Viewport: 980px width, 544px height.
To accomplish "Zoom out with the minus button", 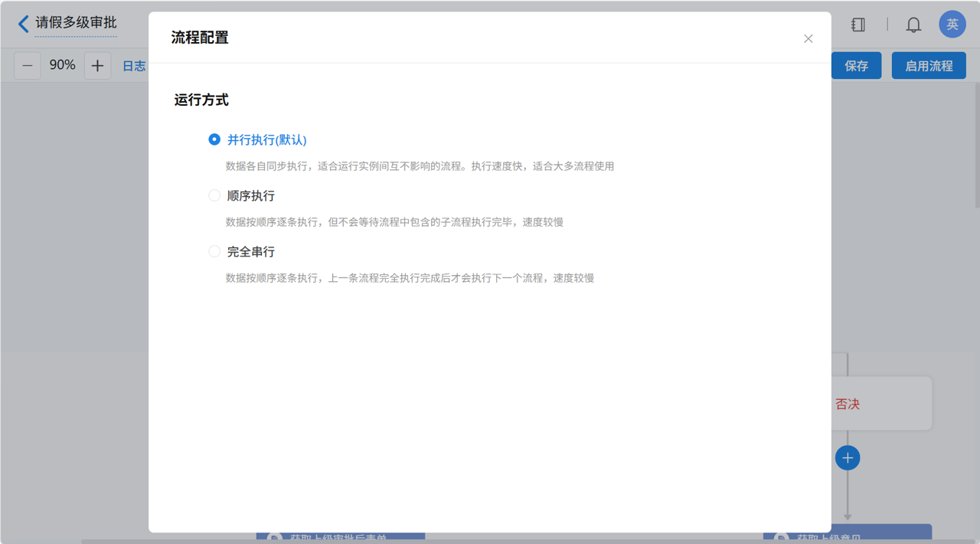I will [28, 66].
